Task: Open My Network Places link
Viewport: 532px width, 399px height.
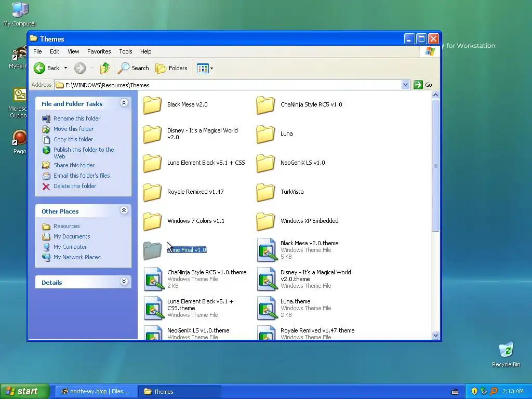Action: click(77, 258)
